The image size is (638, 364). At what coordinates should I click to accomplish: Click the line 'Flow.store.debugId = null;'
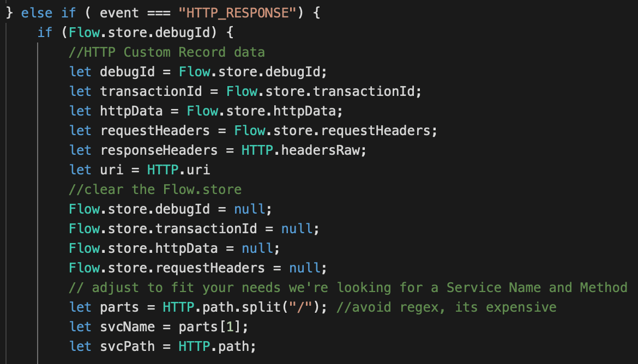click(x=171, y=209)
